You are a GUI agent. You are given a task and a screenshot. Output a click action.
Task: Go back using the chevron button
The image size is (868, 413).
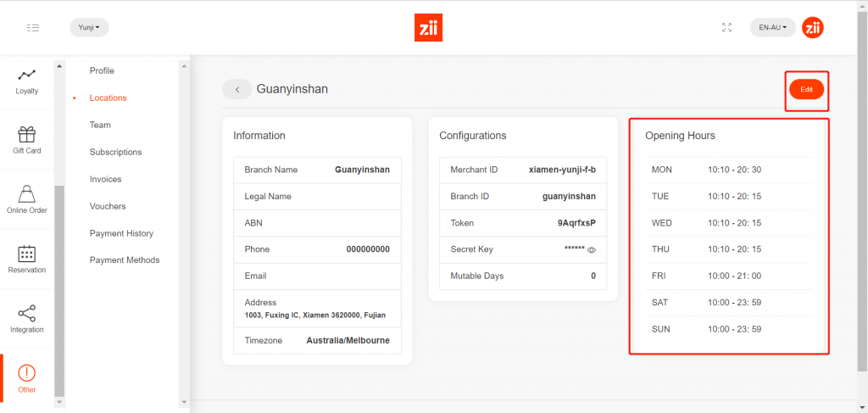[237, 89]
